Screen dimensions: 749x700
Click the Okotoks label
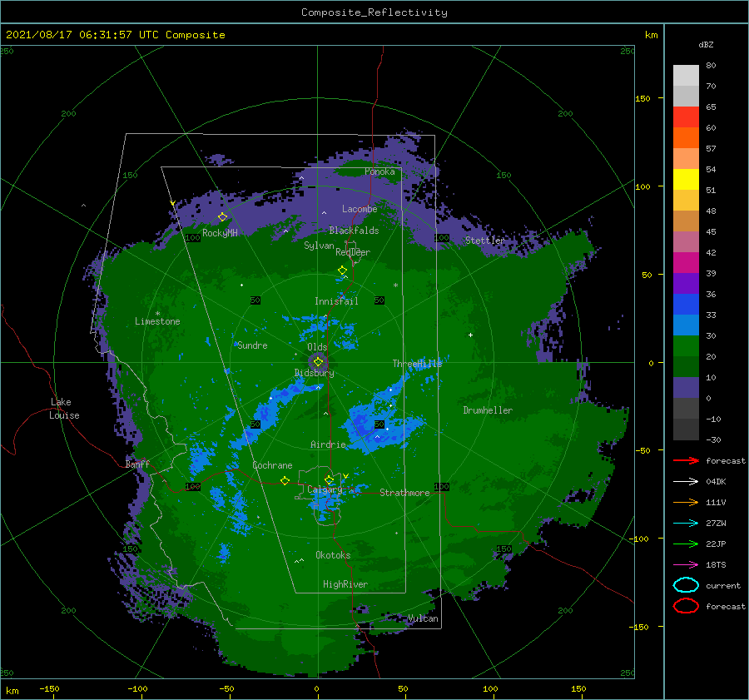tap(333, 555)
